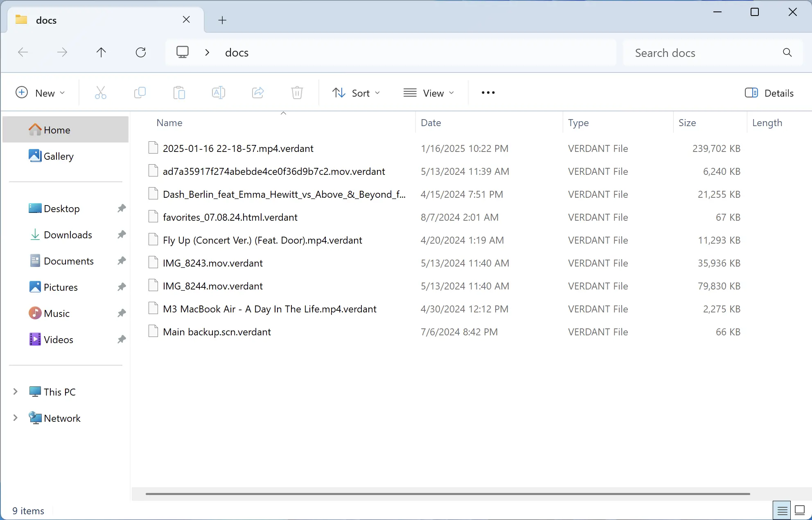Share the selected file
Viewport: 812px width, 520px height.
click(x=257, y=93)
